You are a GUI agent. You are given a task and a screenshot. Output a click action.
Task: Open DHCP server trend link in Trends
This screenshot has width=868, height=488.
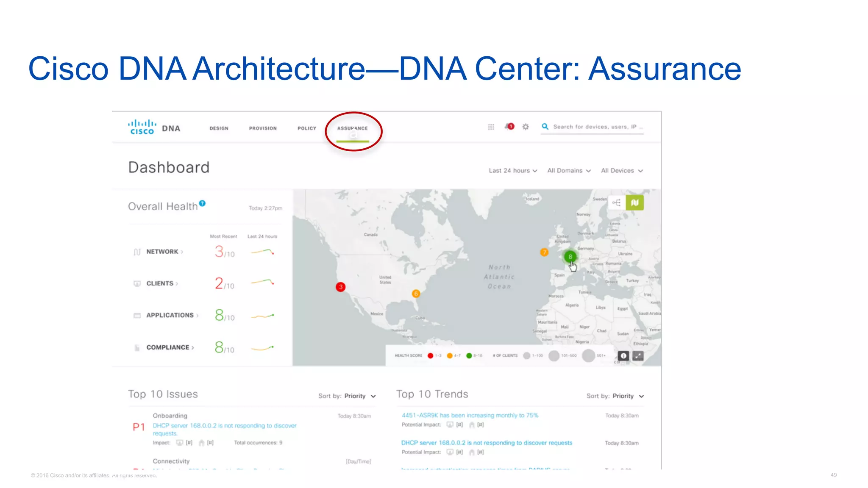(487, 443)
